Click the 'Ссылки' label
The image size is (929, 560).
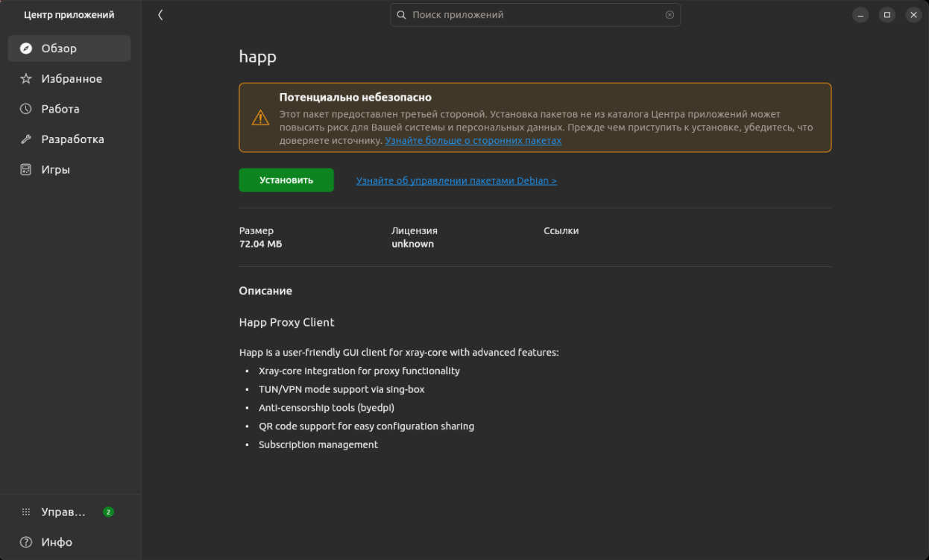point(561,231)
